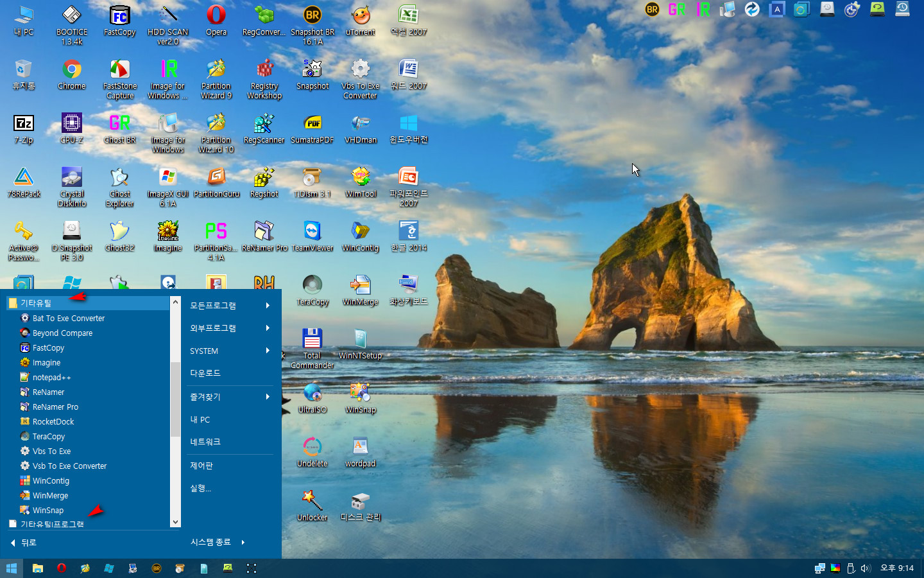Open the BOOTICE 1.3.4k desktop icon
Image resolution: width=924 pixels, height=578 pixels.
point(71,25)
